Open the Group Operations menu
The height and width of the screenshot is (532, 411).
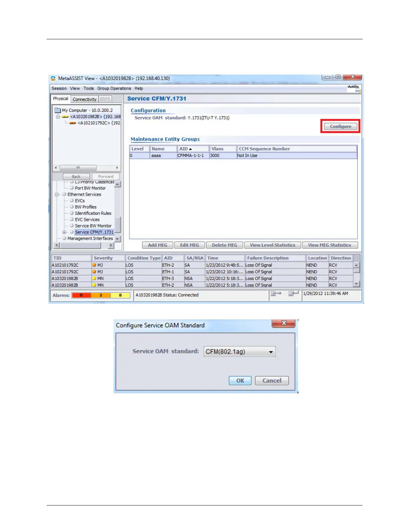pyautogui.click(x=114, y=88)
